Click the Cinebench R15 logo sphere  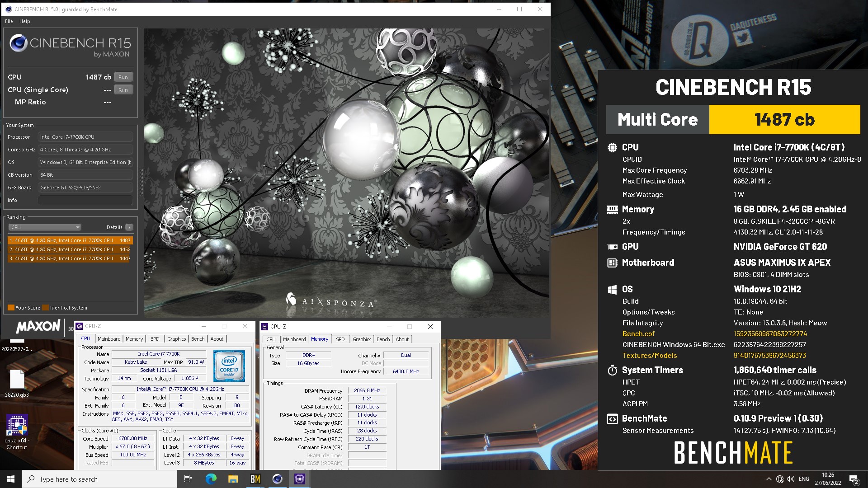19,43
